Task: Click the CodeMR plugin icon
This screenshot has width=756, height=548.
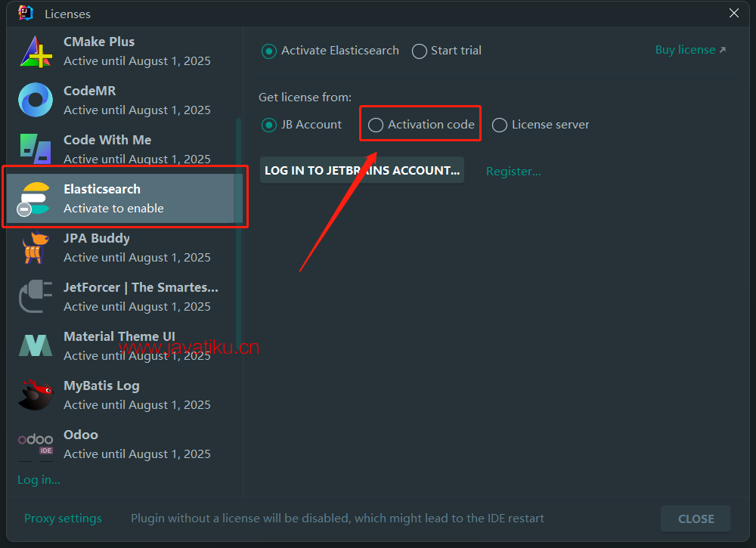Action: point(36,101)
